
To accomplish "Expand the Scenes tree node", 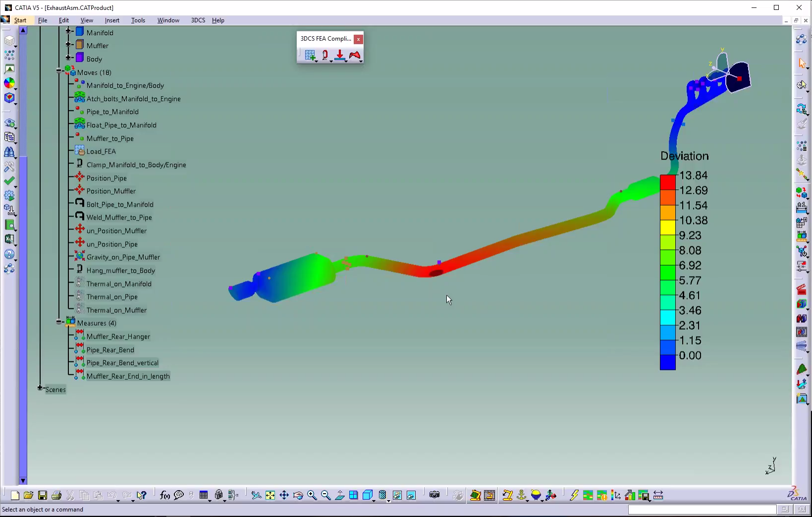I will click(40, 388).
